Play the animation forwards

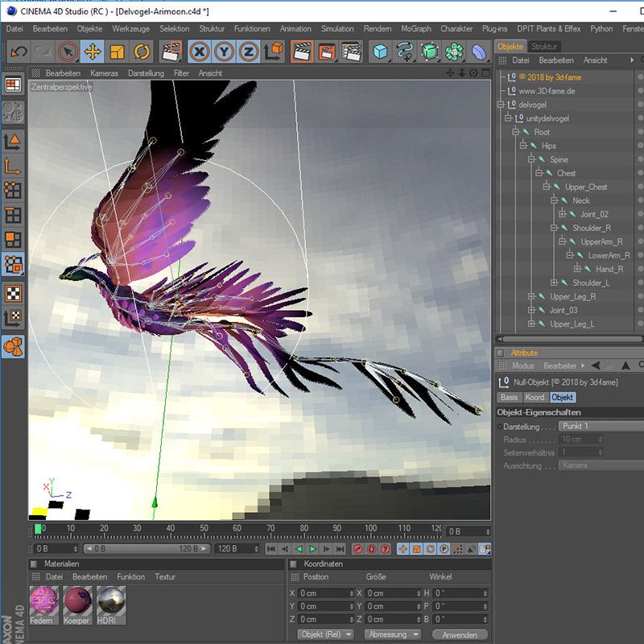coord(312,549)
